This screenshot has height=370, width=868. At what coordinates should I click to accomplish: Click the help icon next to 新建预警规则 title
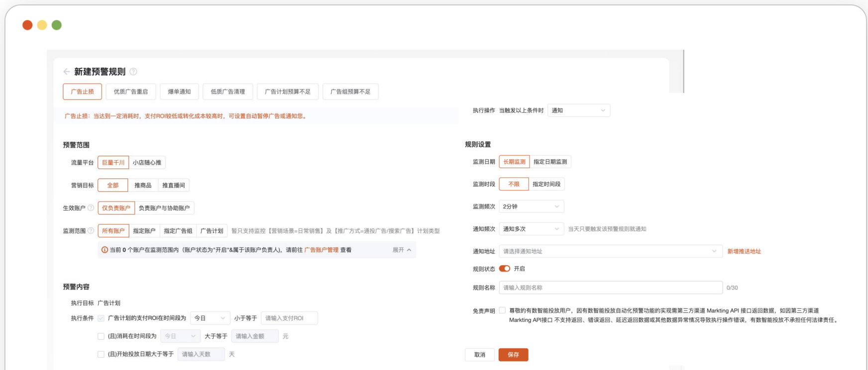(133, 72)
